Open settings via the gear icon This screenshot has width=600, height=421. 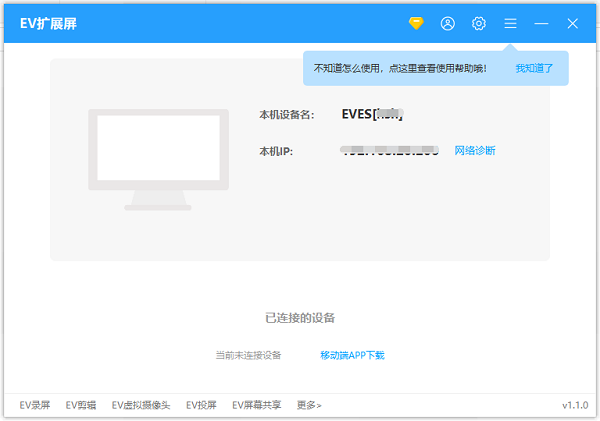click(479, 23)
